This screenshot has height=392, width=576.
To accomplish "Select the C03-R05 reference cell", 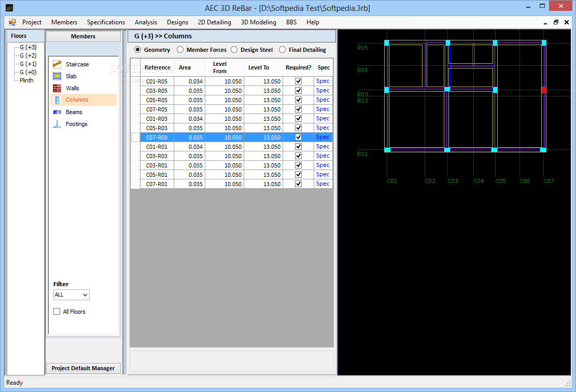I will 157,91.
